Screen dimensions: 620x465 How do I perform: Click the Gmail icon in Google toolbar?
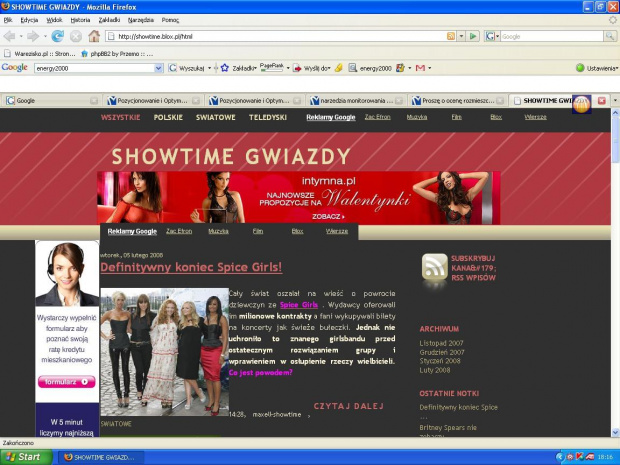click(x=421, y=68)
